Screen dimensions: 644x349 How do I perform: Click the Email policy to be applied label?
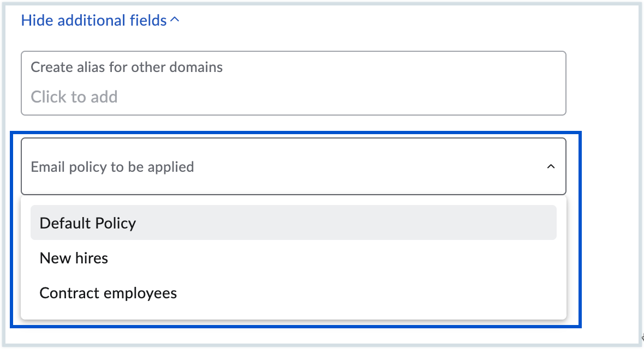click(x=112, y=167)
